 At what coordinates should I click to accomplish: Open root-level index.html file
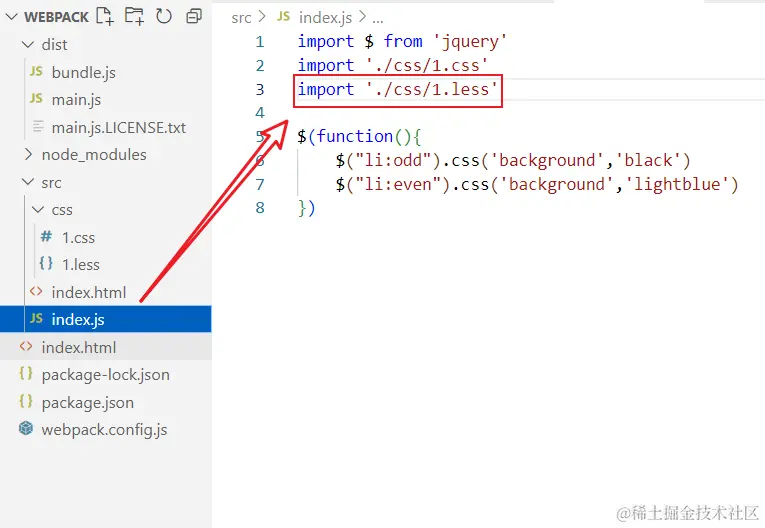(x=79, y=347)
